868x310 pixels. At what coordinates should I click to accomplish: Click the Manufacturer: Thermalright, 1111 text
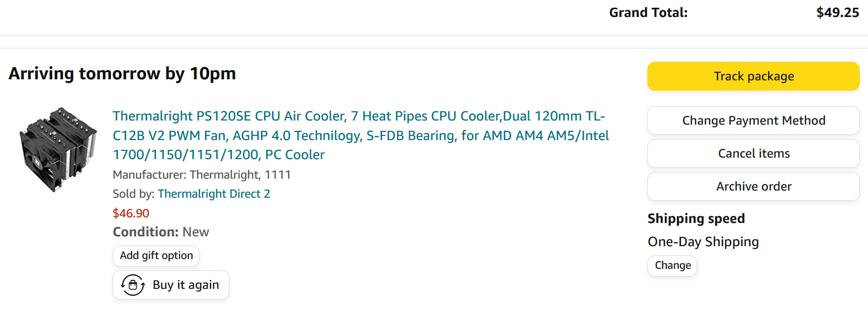click(202, 175)
